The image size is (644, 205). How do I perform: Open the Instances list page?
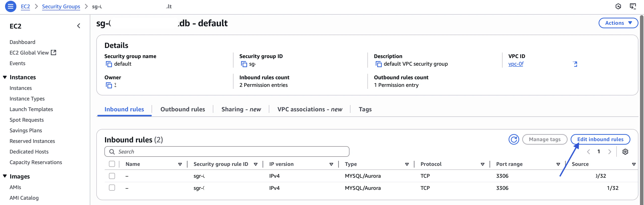coord(21,88)
